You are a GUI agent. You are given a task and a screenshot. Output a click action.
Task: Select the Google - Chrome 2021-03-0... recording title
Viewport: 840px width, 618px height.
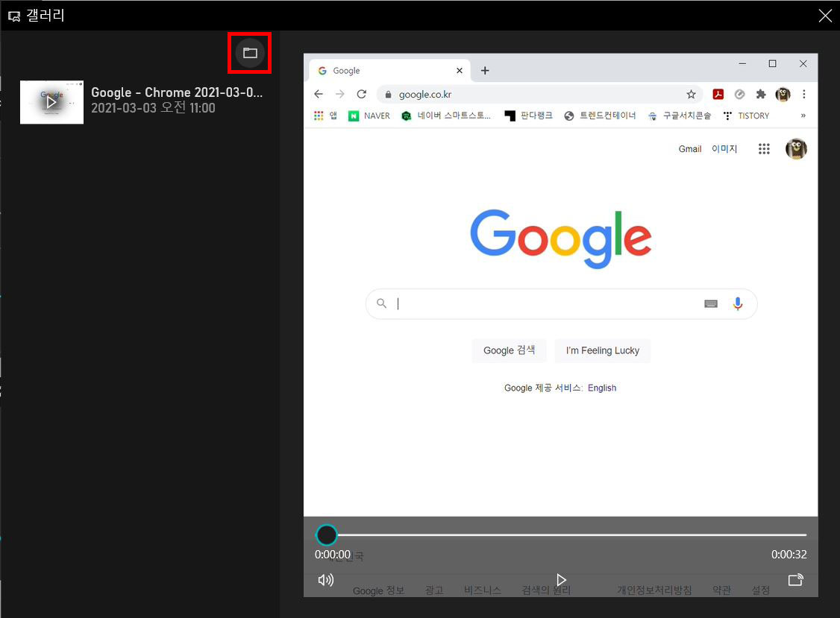pos(177,92)
